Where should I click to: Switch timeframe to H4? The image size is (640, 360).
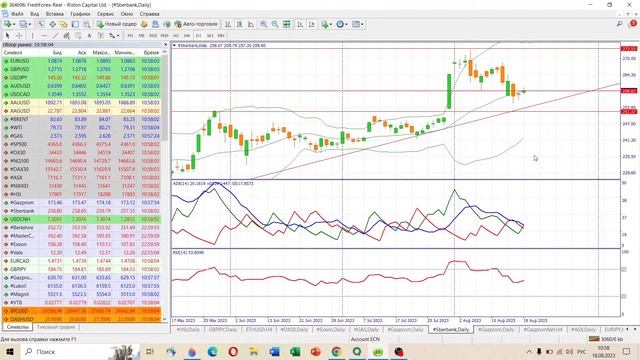(187, 36)
